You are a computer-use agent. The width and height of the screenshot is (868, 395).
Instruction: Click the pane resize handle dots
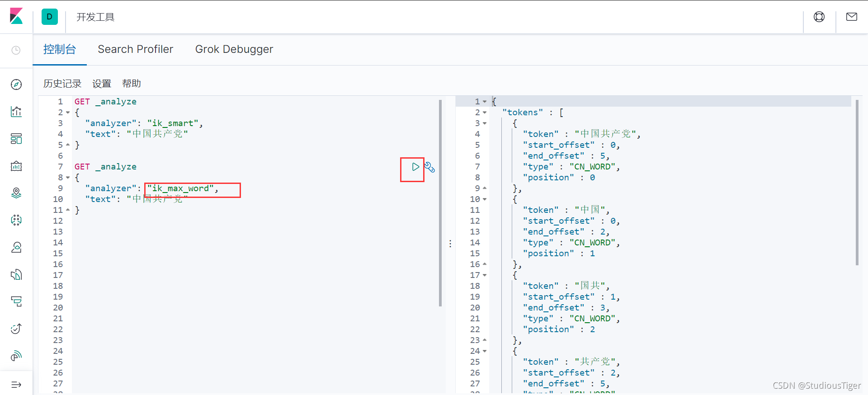[x=450, y=244]
